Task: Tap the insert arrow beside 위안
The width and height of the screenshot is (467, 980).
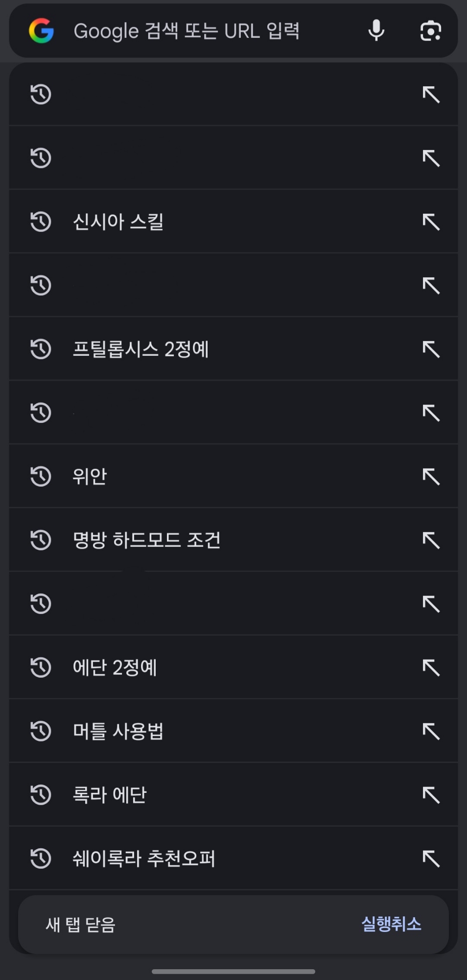Action: click(431, 477)
